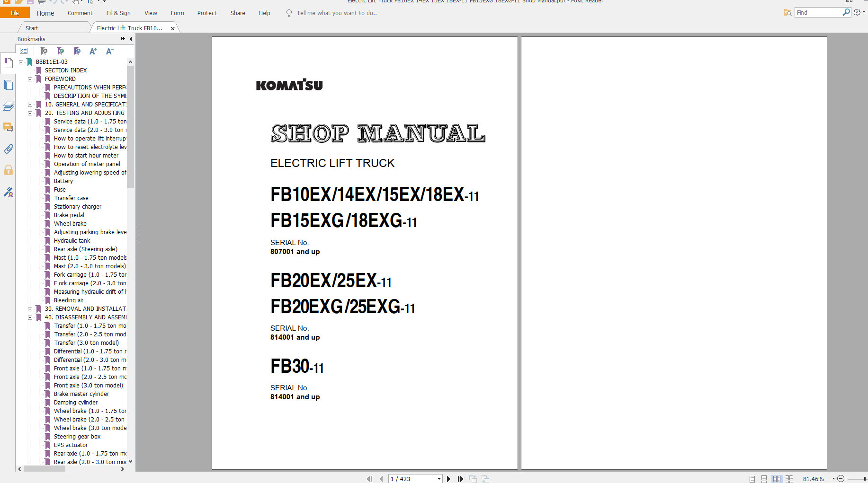The width and height of the screenshot is (868, 483).
Task: Click the previous view icon
Action: click(473, 479)
